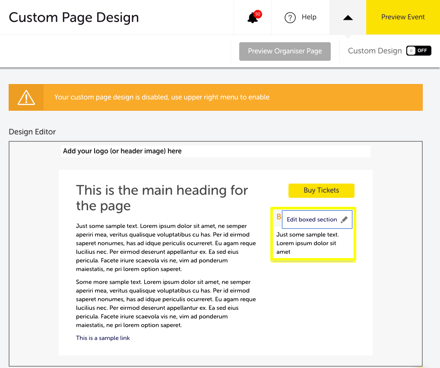Toggle the Custom Design switch on
The width and height of the screenshot is (440, 368).
tap(419, 51)
